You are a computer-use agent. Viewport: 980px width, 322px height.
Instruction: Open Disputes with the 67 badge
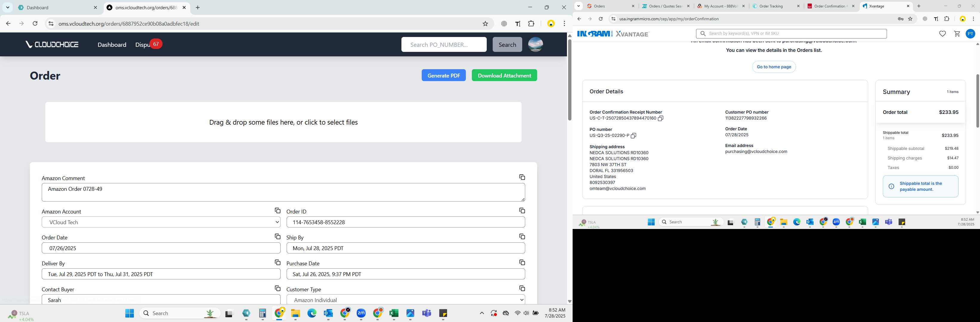click(148, 44)
